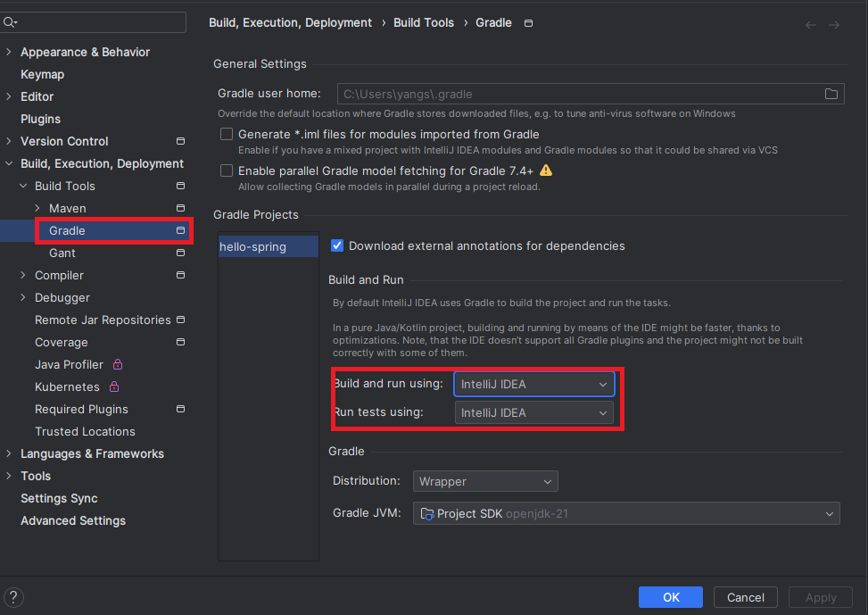Click the project-level icon next to Compiler
This screenshot has width=868, height=615.
pyautogui.click(x=180, y=275)
